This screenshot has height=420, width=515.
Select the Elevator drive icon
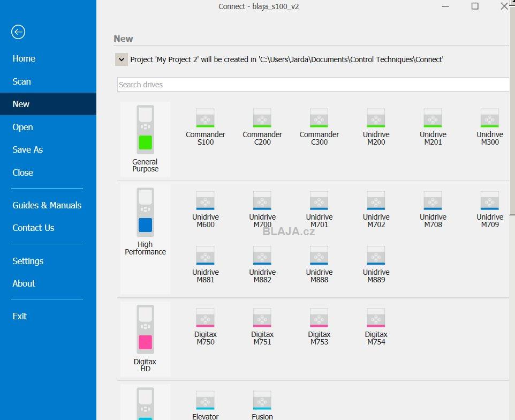(x=205, y=400)
